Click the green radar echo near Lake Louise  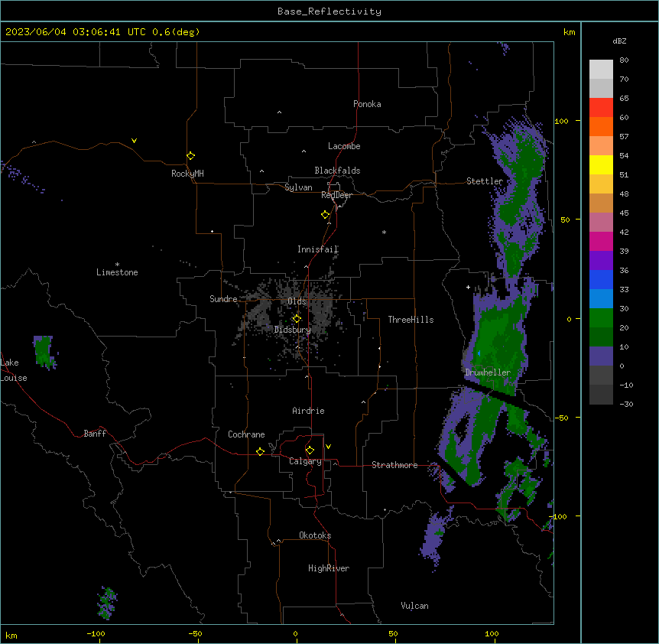43,352
